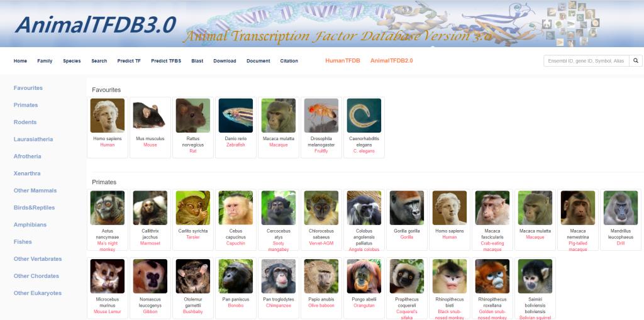Choose the Caenorhabditis elegans worm image
Viewport: 644px width, 320px height.
(x=364, y=116)
